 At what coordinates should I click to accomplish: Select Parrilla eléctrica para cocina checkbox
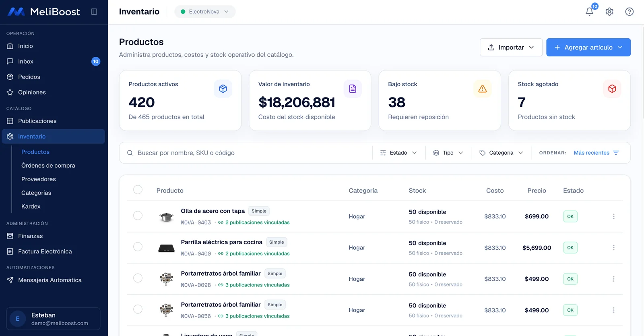(x=138, y=247)
